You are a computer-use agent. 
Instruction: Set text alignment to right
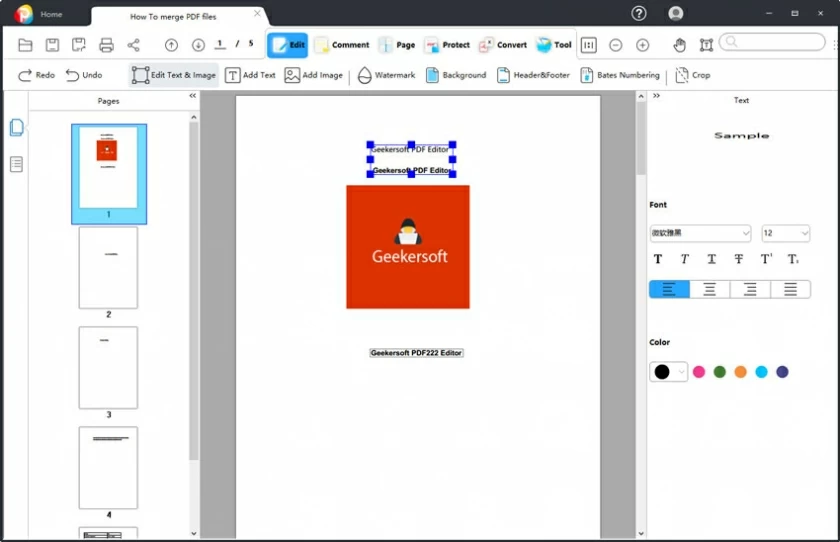click(750, 289)
